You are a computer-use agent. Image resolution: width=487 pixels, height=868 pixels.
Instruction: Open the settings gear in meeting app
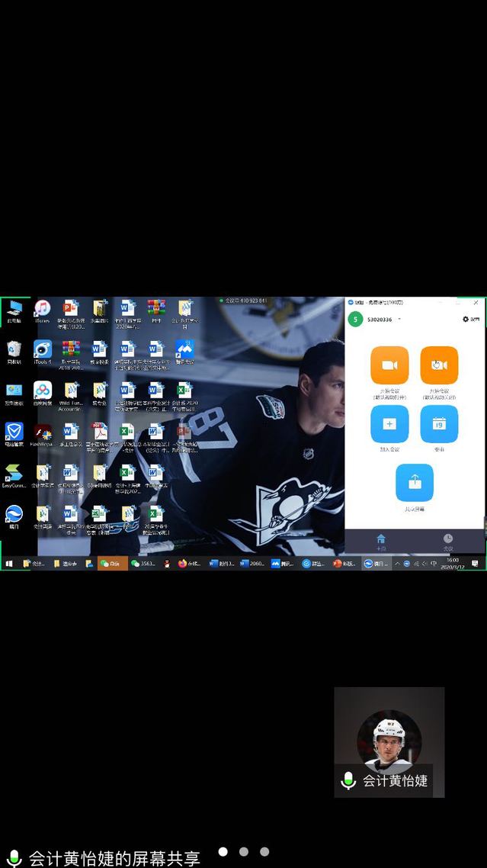pos(466,319)
